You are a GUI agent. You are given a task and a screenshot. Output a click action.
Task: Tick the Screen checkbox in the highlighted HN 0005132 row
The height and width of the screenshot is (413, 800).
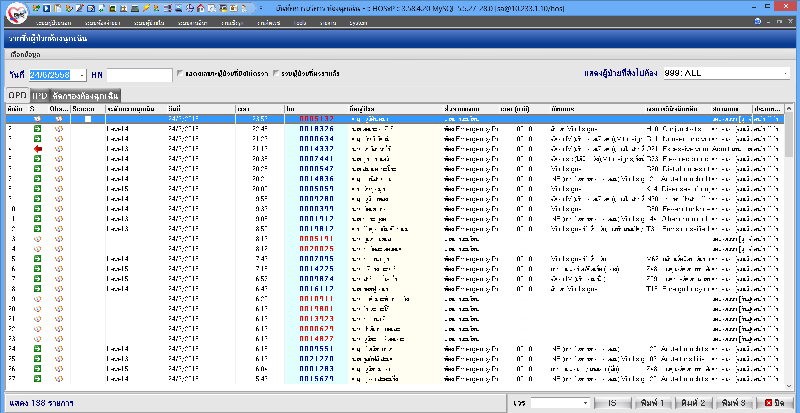pyautogui.click(x=88, y=119)
